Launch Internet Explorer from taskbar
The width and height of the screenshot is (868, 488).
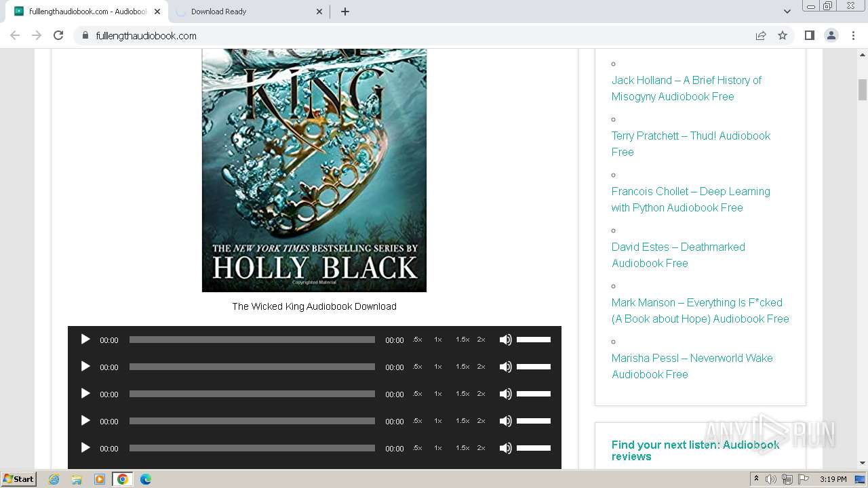pos(54,479)
